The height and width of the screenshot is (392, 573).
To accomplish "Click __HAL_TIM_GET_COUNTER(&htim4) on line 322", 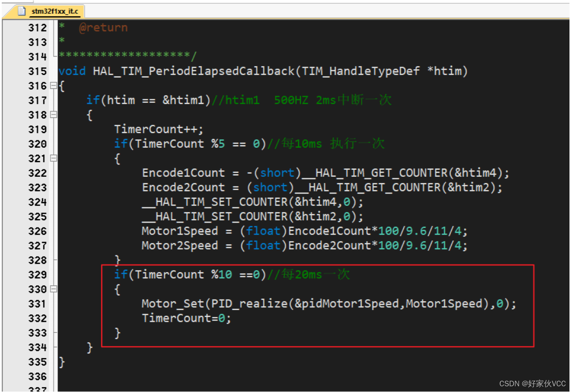I will click(402, 173).
